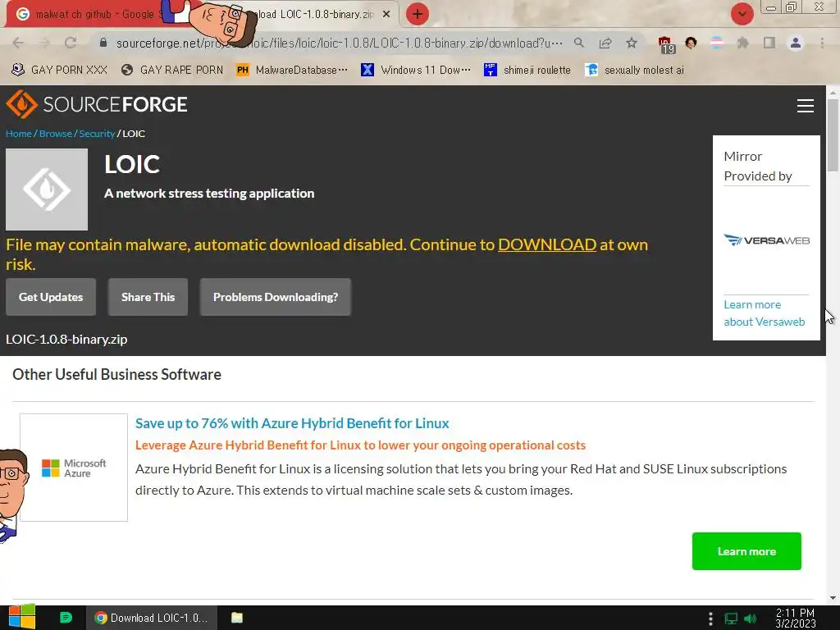
Task: Expand the tab search red chevron button
Action: [x=742, y=14]
